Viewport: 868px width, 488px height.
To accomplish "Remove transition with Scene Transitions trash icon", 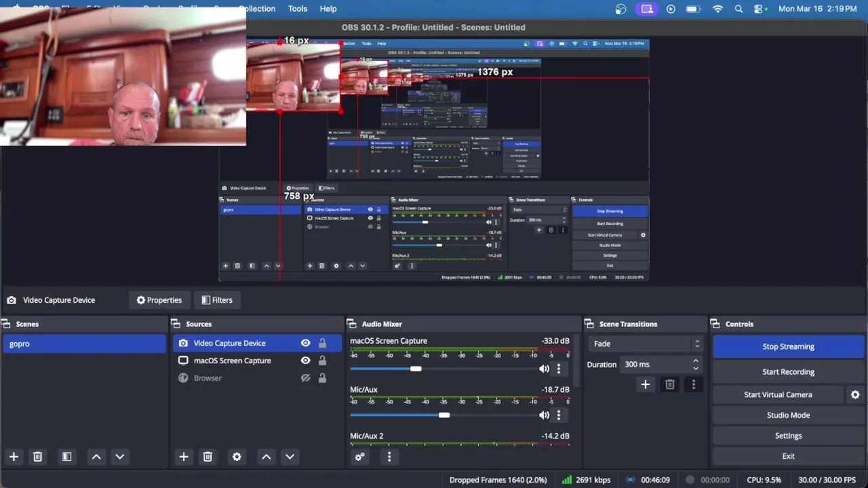I will [x=670, y=384].
